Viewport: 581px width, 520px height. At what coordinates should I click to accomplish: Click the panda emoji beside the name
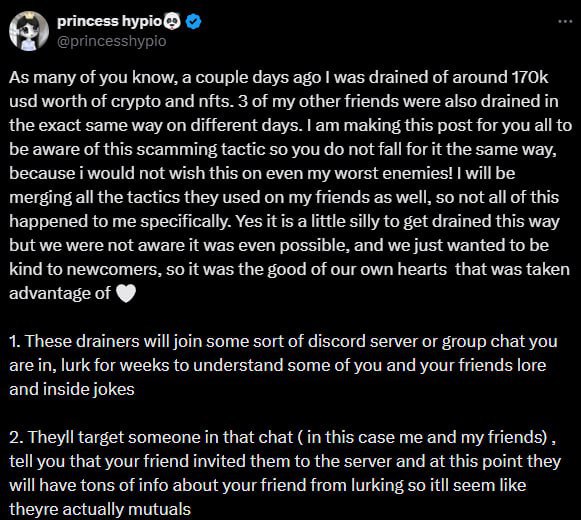171,21
